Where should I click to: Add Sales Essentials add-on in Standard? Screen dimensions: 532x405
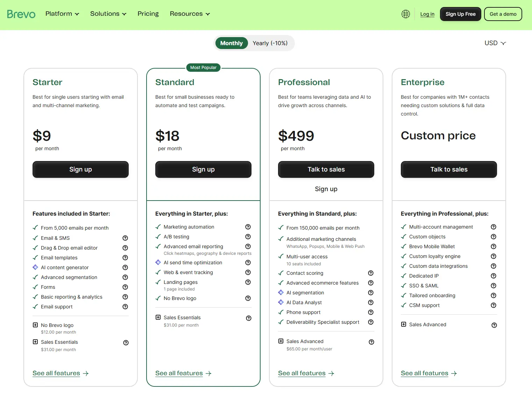click(x=158, y=317)
